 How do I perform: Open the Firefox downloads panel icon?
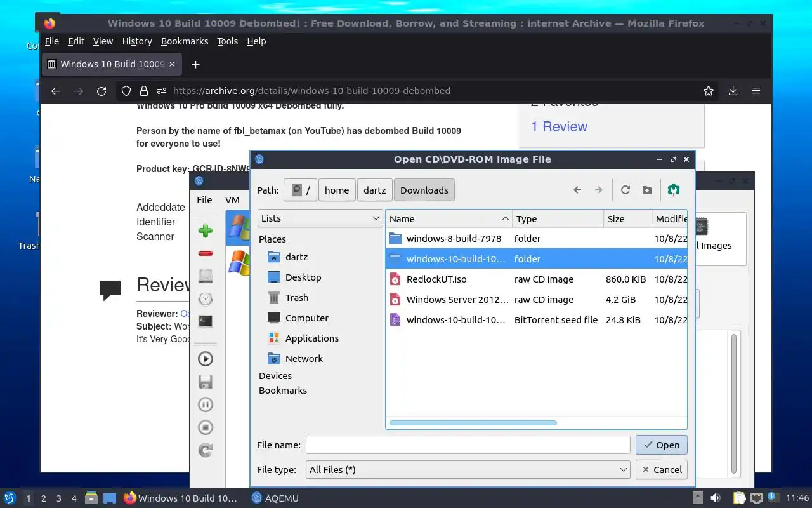[x=733, y=91]
